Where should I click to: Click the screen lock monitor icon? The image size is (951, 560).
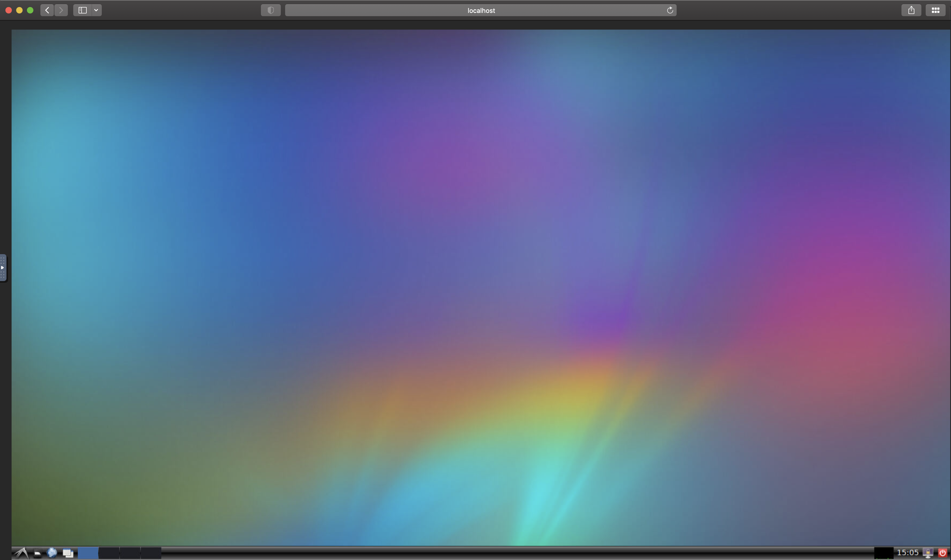(x=928, y=553)
